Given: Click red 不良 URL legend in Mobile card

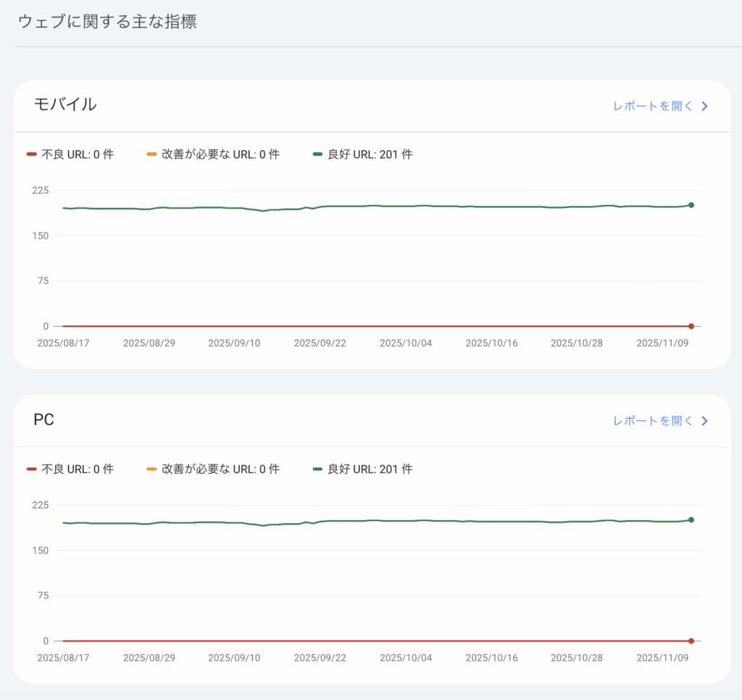Looking at the screenshot, I should pyautogui.click(x=70, y=154).
